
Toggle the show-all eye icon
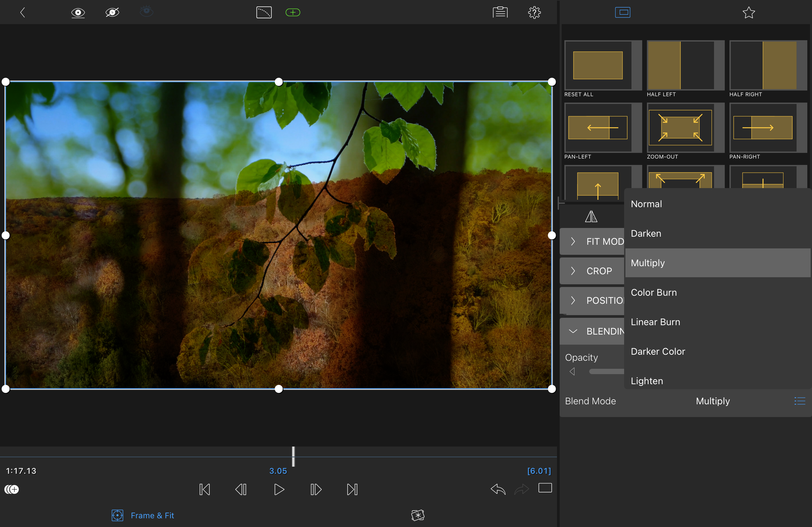78,13
